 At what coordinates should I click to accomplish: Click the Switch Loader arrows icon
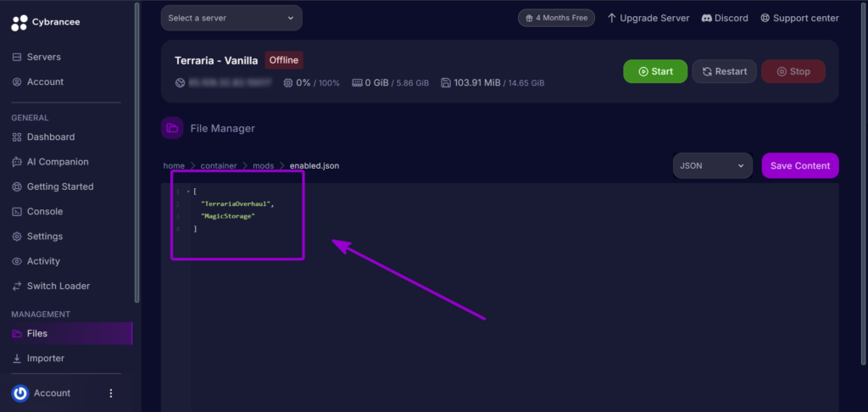click(x=17, y=287)
